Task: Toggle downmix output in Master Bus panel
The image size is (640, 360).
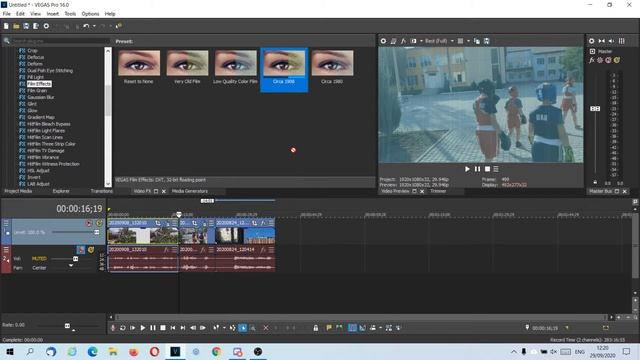Action: pyautogui.click(x=601, y=41)
